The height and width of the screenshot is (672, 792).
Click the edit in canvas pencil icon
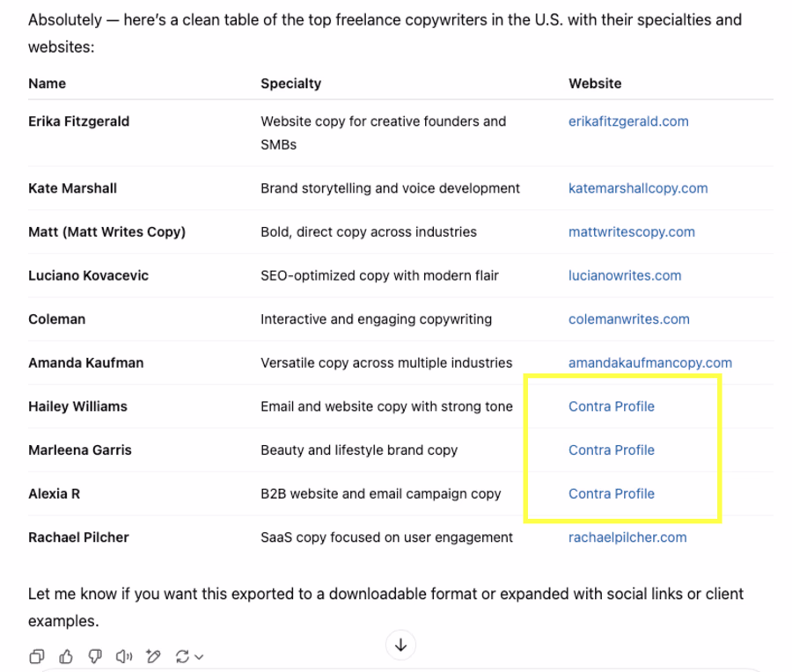[x=153, y=656]
